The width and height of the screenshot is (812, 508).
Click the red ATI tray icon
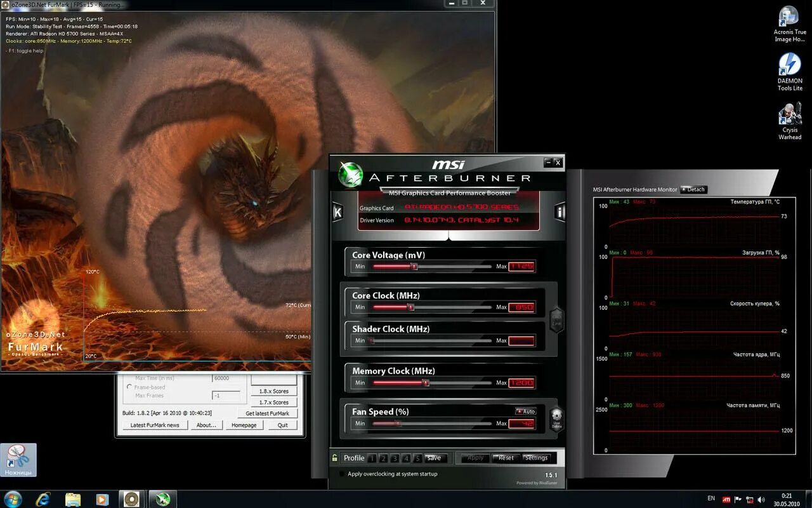tap(726, 499)
